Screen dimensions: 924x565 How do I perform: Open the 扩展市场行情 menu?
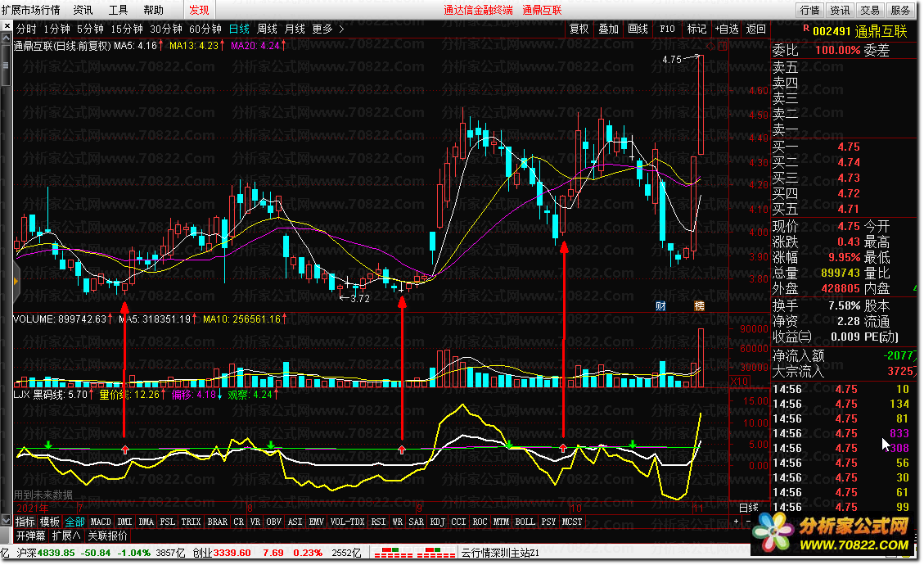point(30,10)
